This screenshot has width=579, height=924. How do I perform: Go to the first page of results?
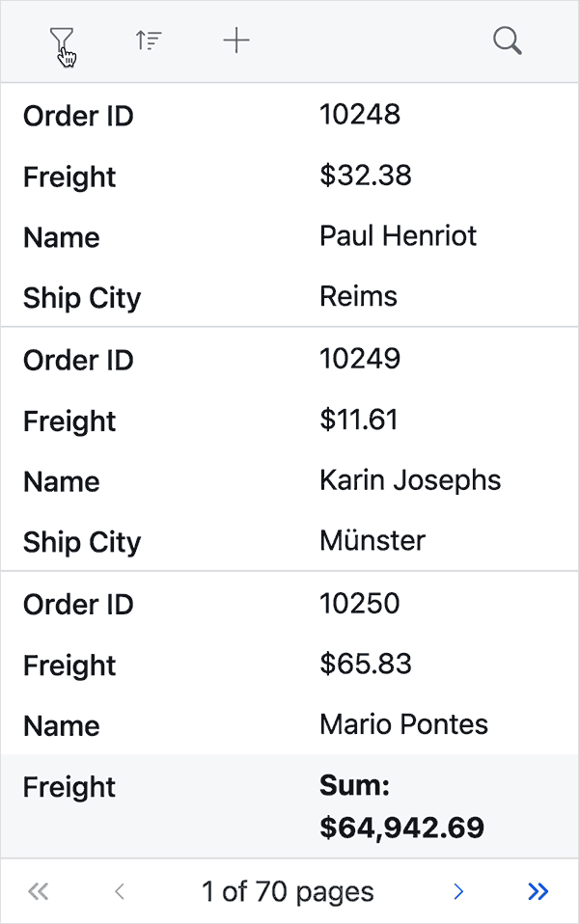point(38,892)
